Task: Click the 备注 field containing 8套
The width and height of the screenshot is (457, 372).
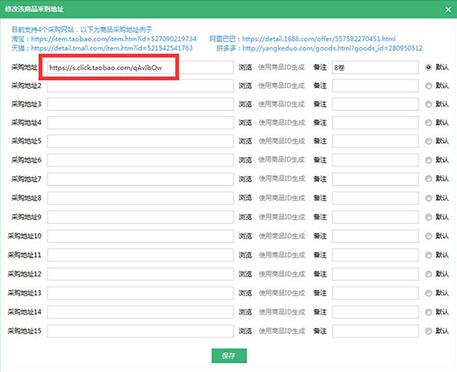Action: pyautogui.click(x=375, y=67)
